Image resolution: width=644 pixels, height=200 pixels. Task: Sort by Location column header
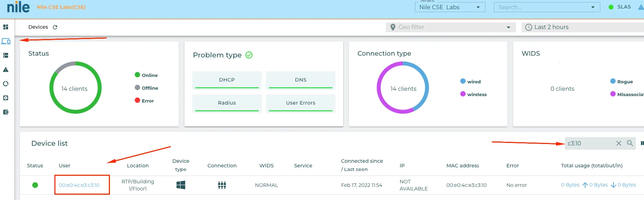tap(138, 166)
